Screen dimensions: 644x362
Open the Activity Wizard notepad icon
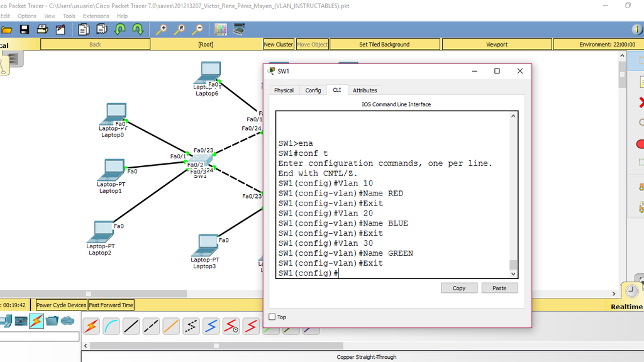[x=61, y=30]
